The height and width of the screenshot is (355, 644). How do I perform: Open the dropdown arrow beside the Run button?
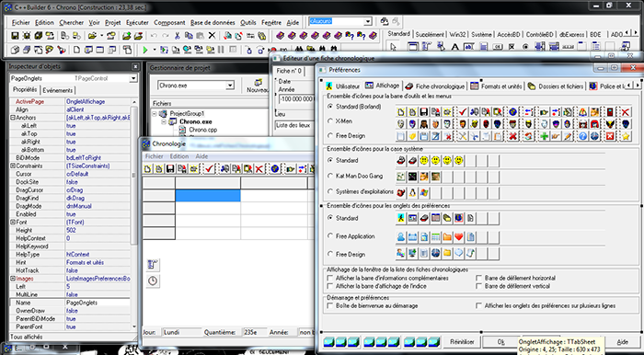coord(155,50)
